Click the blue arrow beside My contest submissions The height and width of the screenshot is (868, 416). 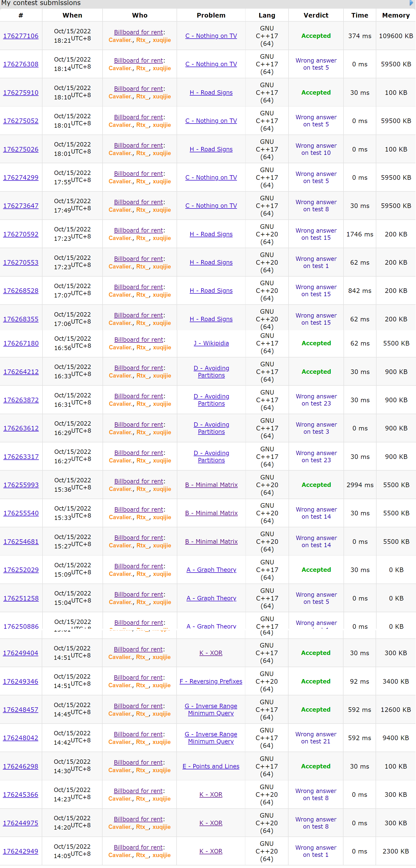tap(411, 3)
